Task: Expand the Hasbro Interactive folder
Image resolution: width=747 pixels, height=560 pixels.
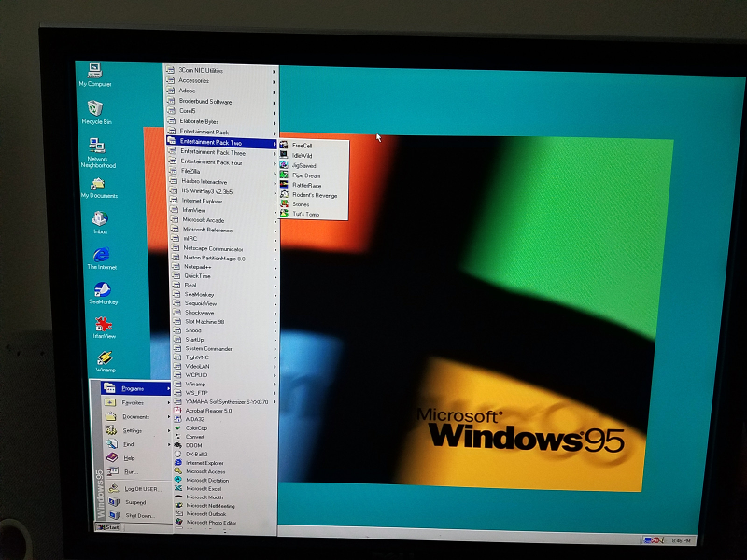Action: point(222,181)
